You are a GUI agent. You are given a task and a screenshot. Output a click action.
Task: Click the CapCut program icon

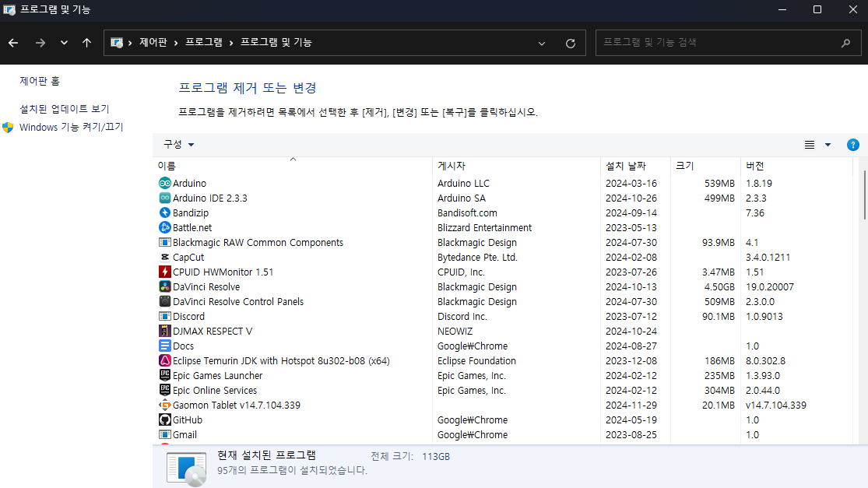coord(164,258)
